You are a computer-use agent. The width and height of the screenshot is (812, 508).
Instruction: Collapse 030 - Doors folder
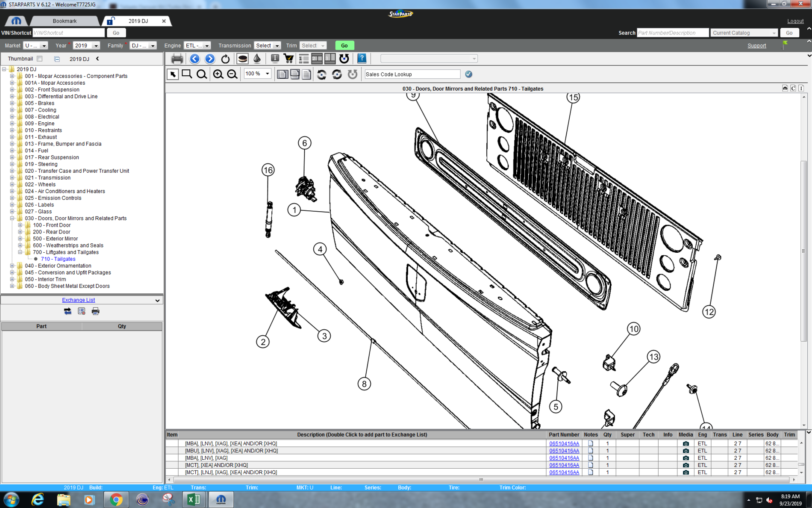click(x=12, y=219)
